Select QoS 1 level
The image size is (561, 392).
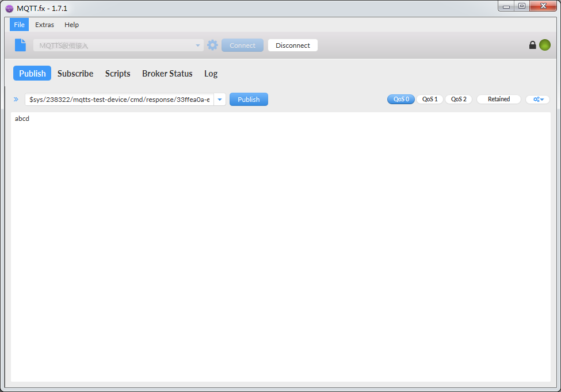pos(430,99)
